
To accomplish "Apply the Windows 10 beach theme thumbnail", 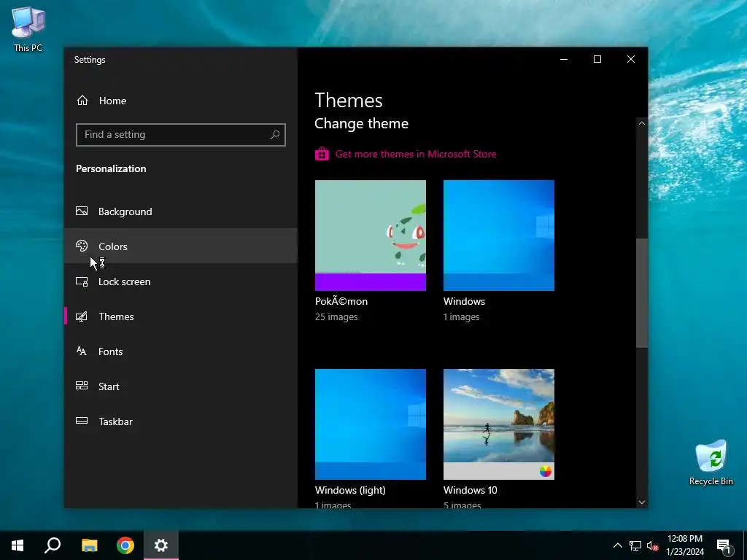I will pos(499,424).
